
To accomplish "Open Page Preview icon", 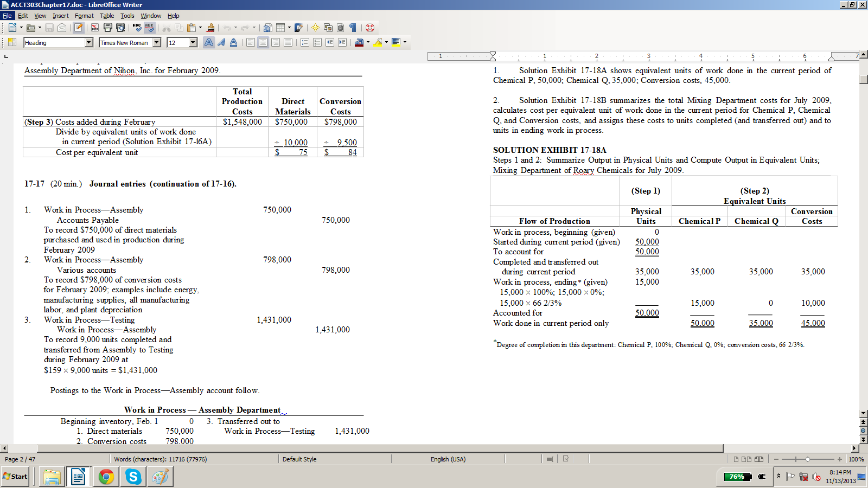I will (120, 28).
